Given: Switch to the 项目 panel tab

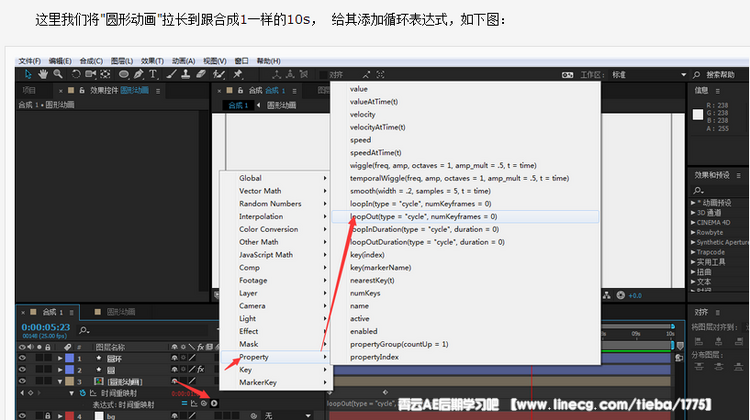Looking at the screenshot, I should (x=29, y=90).
